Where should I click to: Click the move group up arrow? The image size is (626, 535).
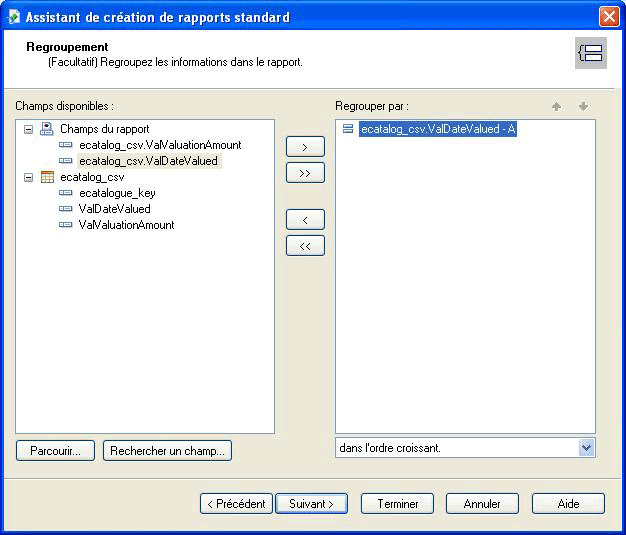coord(557,107)
